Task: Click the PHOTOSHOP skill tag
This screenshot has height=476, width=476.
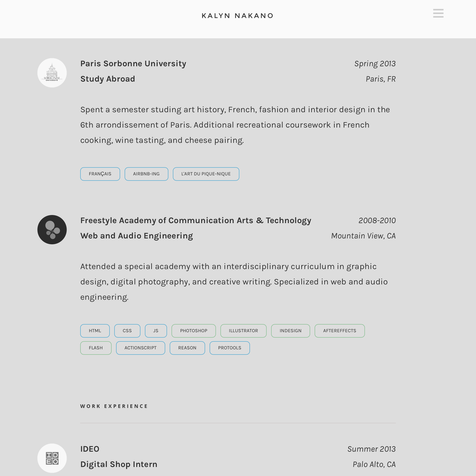Action: pyautogui.click(x=194, y=331)
